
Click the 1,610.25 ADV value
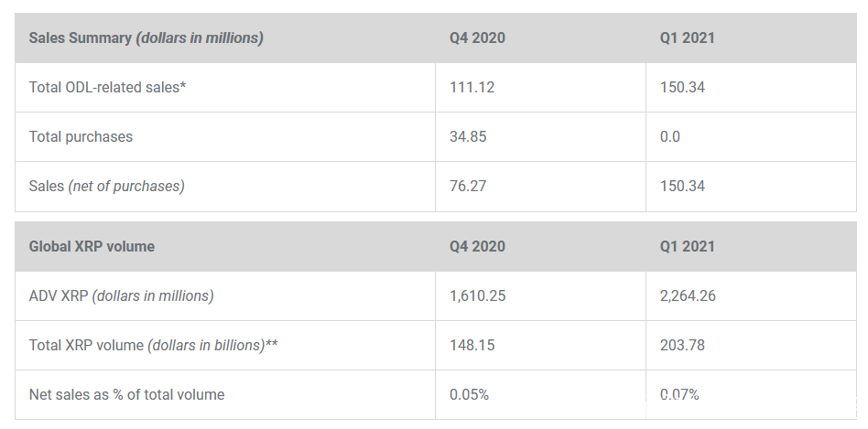480,296
